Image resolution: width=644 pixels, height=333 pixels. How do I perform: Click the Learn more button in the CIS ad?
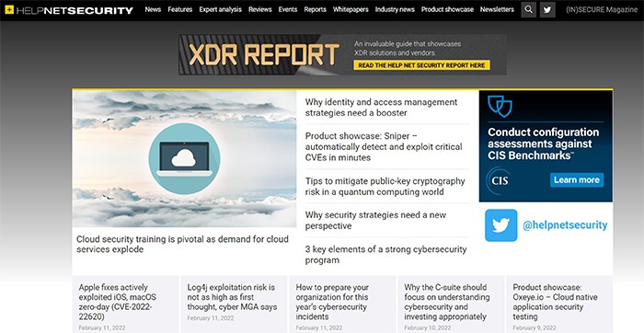pos(577,180)
